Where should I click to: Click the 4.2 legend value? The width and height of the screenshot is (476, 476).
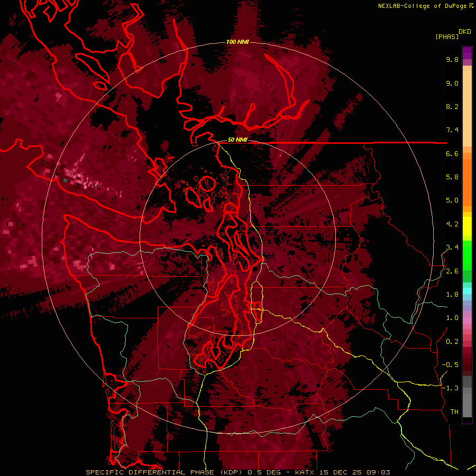pos(452,224)
